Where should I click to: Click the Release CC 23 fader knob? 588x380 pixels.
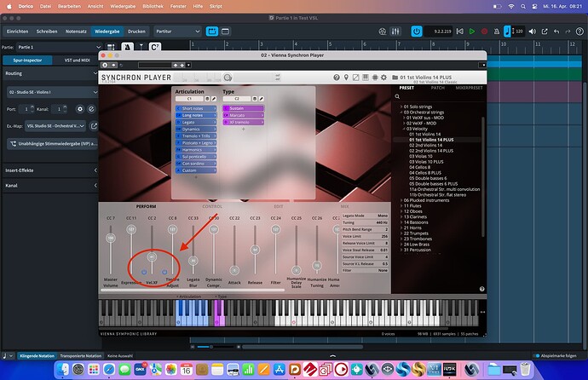pyautogui.click(x=255, y=250)
